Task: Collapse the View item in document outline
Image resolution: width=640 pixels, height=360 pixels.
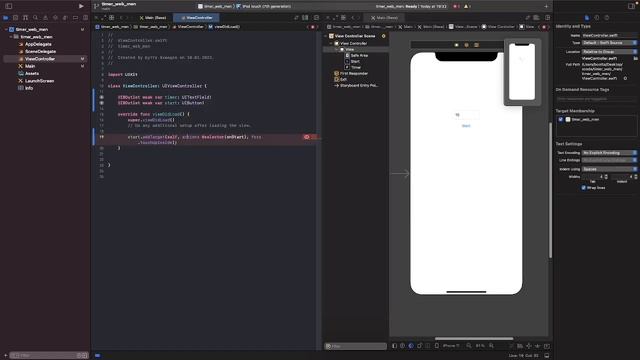Action: [337, 49]
